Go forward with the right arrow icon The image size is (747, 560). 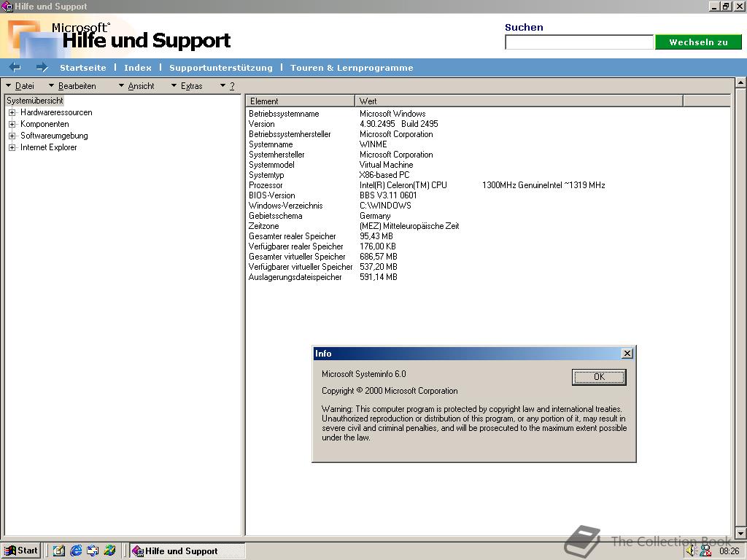click(x=42, y=67)
